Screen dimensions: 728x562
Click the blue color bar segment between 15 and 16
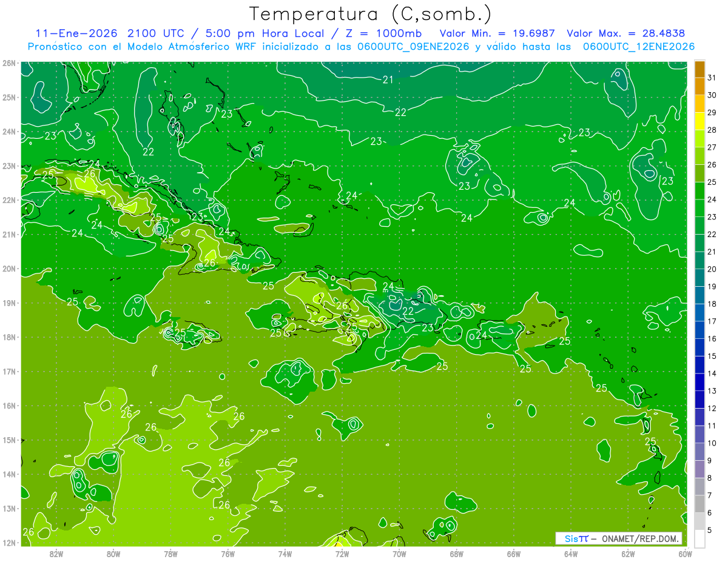699,347
